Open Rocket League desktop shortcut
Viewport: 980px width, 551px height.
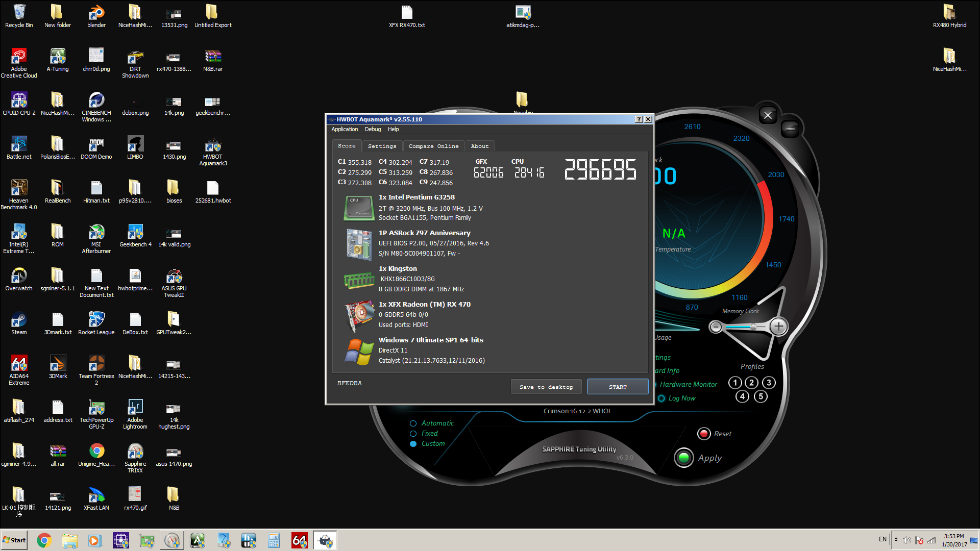click(96, 323)
